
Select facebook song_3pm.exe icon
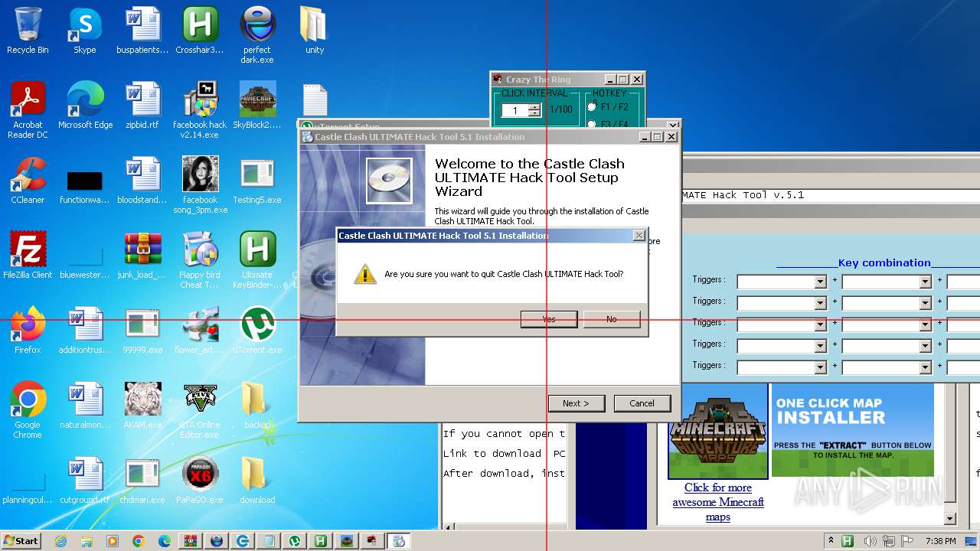200,185
